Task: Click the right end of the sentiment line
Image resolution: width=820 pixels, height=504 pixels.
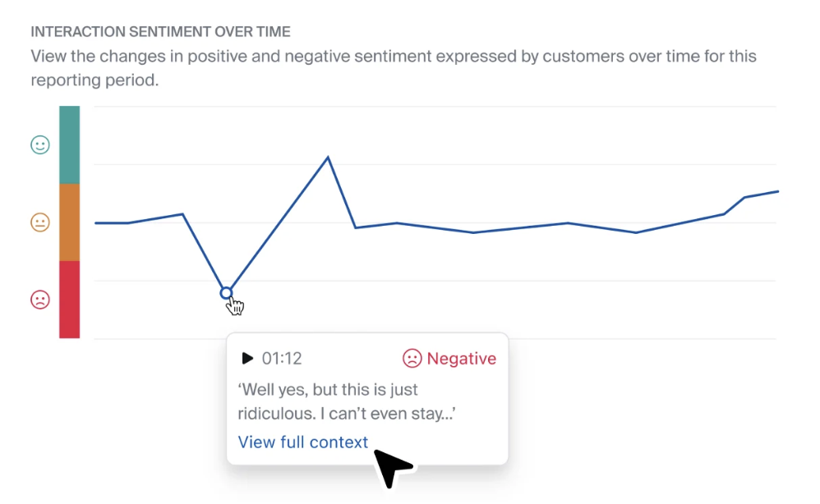Action: click(x=776, y=191)
